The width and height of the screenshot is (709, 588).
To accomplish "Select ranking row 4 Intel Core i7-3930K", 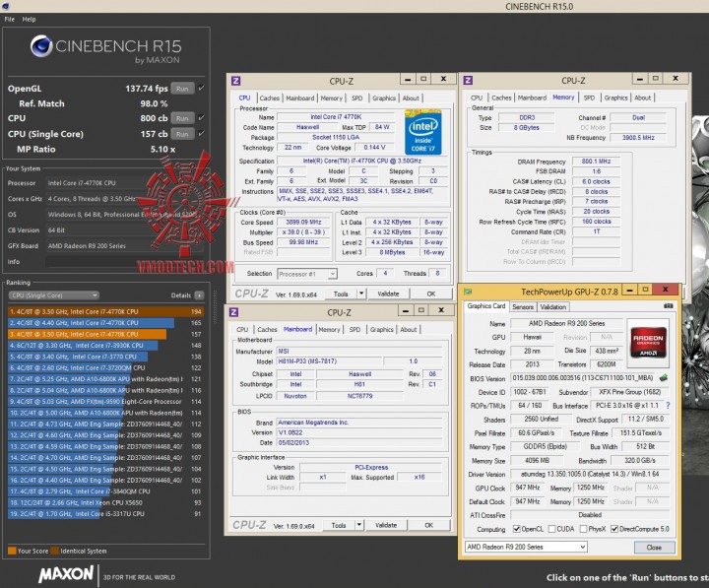I will pyautogui.click(x=105, y=345).
